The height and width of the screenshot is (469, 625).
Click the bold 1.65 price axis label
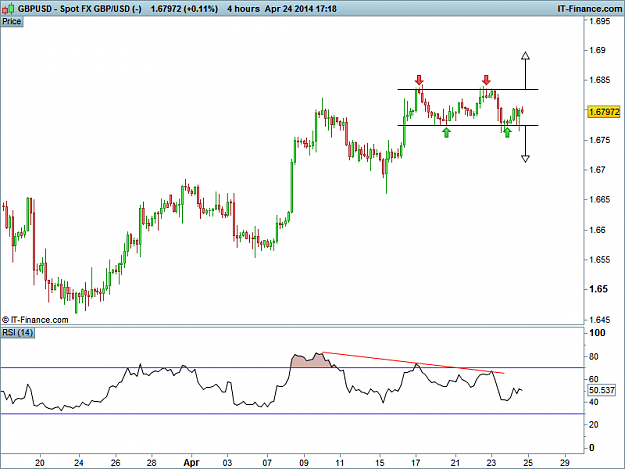pyautogui.click(x=598, y=289)
